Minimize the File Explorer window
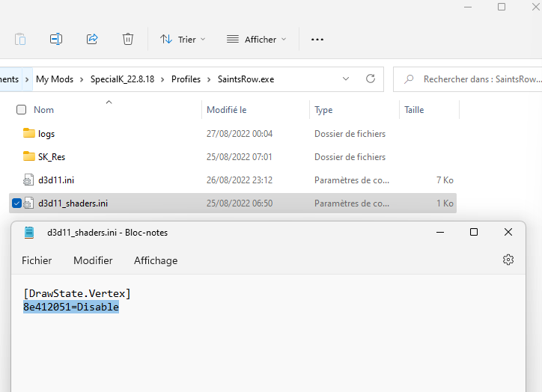Image resolution: width=542 pixels, height=392 pixels. 468,7
